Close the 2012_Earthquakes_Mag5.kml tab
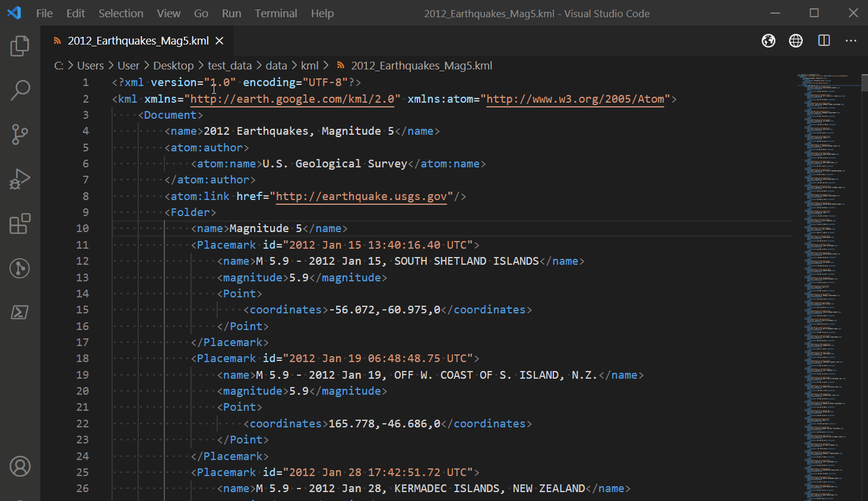The image size is (868, 501). point(219,41)
